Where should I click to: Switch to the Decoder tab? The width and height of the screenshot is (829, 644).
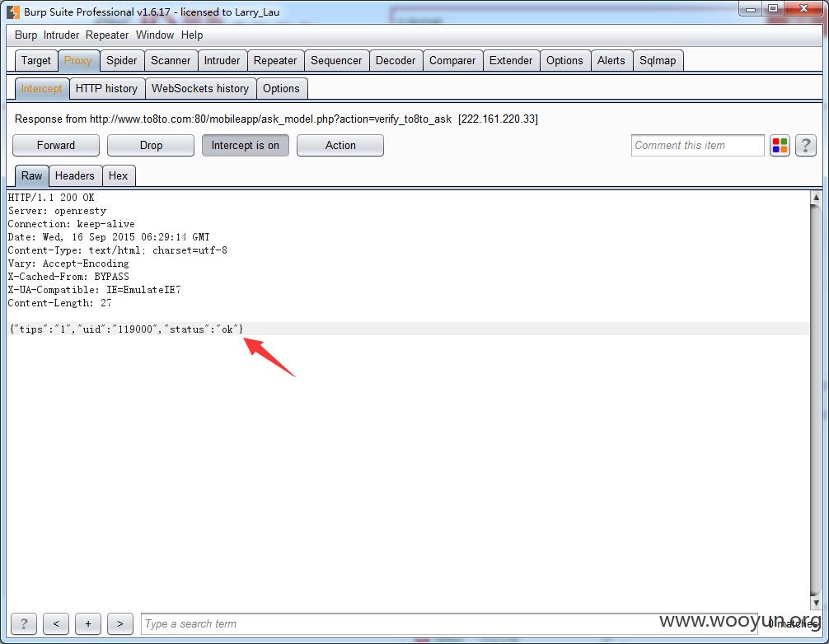pos(396,61)
